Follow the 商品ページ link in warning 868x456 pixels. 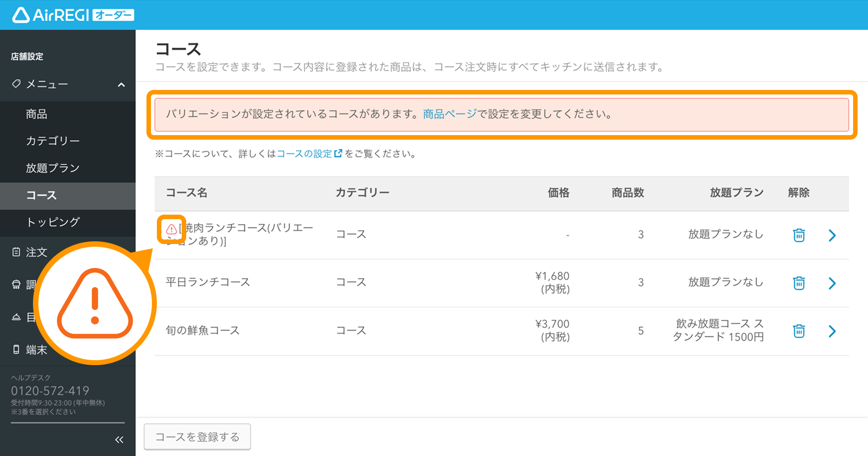coord(450,114)
